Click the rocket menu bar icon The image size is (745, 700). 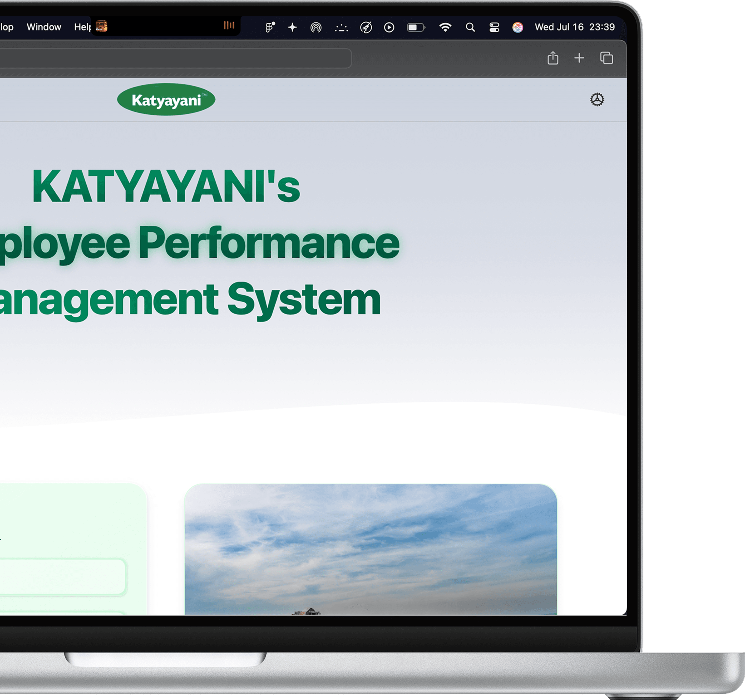tap(366, 27)
